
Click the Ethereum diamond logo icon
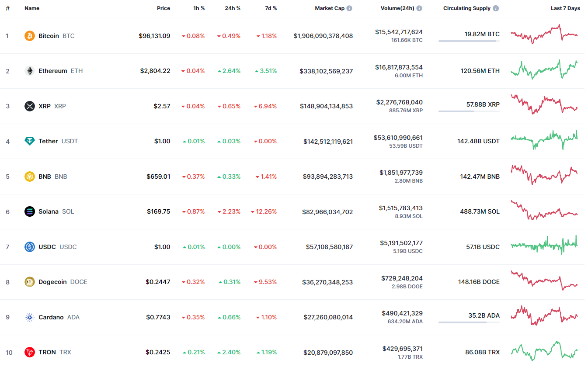pos(30,71)
